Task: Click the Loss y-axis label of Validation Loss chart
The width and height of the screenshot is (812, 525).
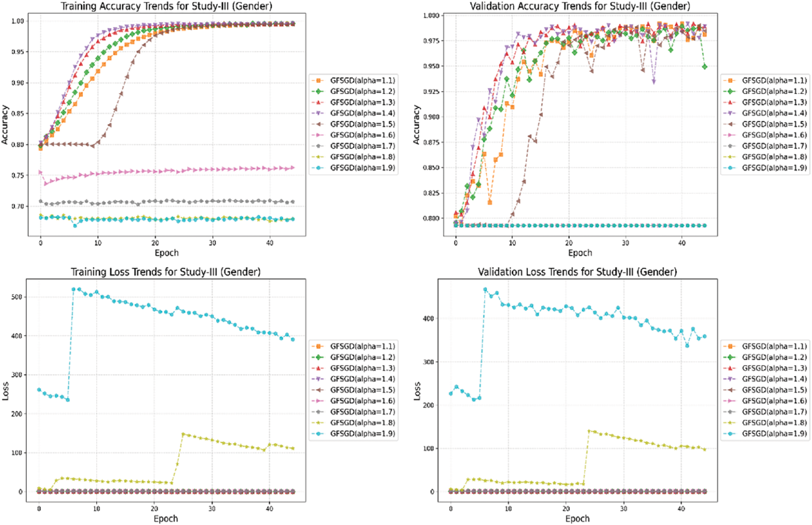Action: 417,391
